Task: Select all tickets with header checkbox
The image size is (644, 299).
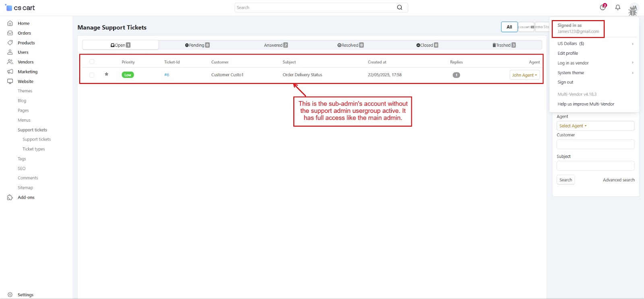Action: coord(92,62)
